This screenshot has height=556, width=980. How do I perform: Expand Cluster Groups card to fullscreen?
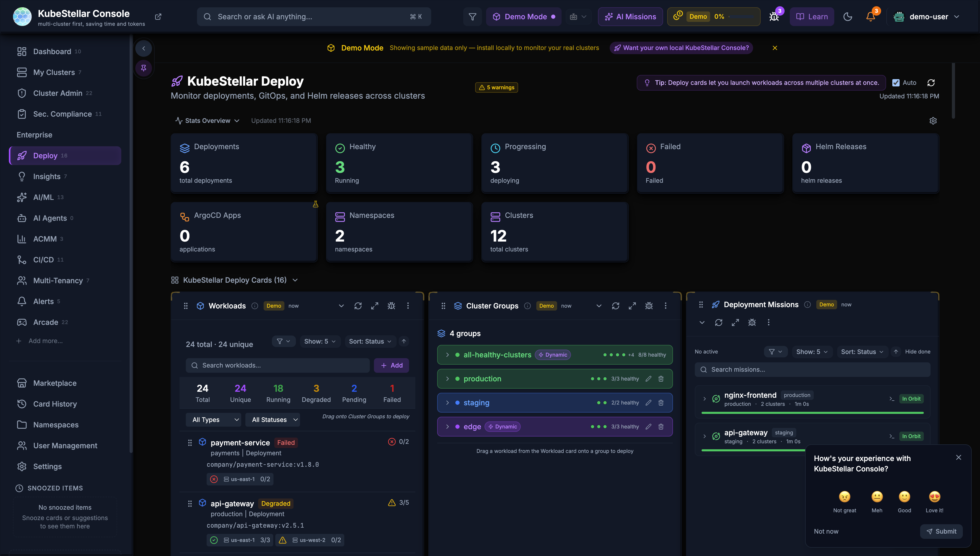point(632,306)
